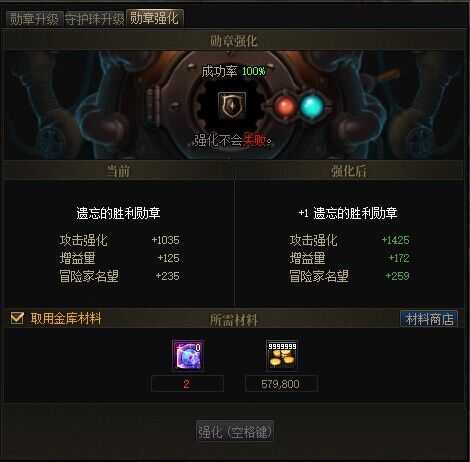
Task: Toggle 取用金库材料 checkbox
Action: point(17,318)
